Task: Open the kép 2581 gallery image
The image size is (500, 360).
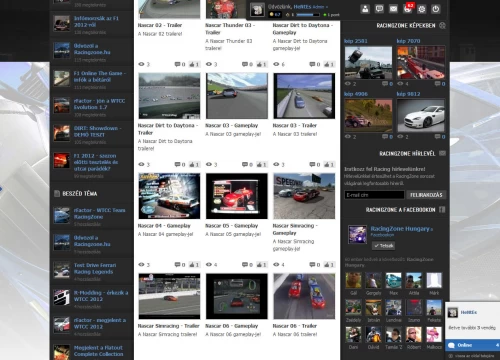Action: point(368,62)
